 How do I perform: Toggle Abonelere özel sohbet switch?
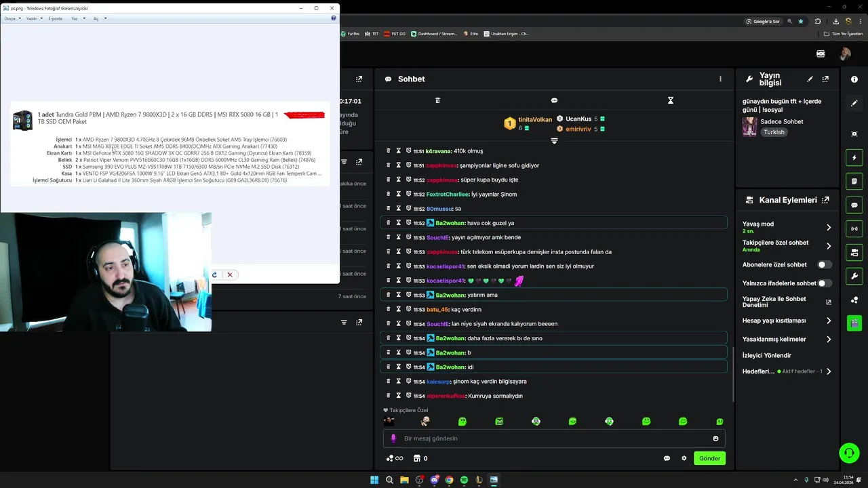click(x=825, y=264)
